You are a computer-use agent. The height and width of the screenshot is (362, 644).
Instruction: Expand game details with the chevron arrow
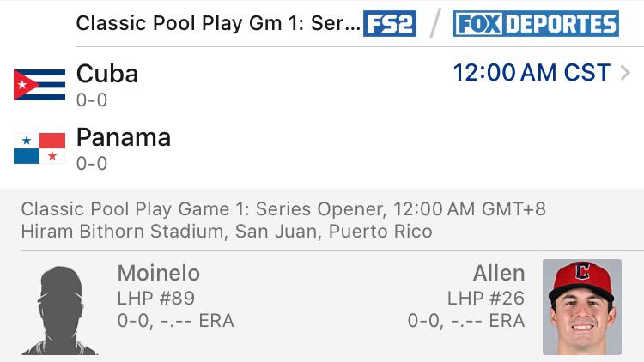pos(625,74)
